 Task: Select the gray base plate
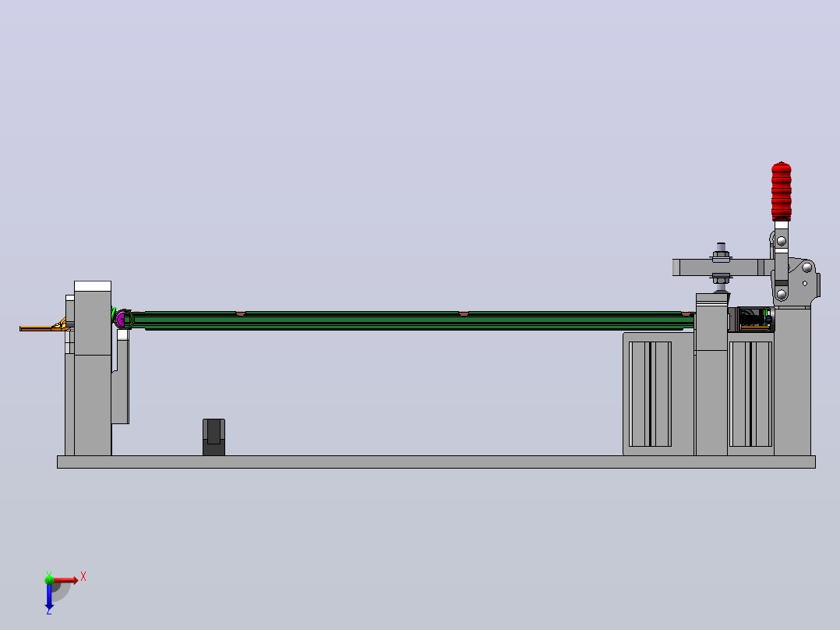pyautogui.click(x=436, y=462)
